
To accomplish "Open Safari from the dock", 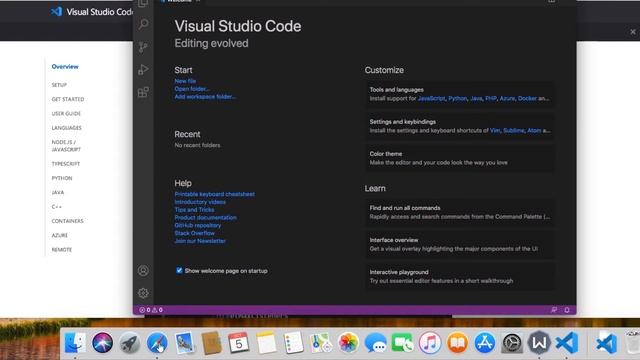I will pyautogui.click(x=157, y=342).
